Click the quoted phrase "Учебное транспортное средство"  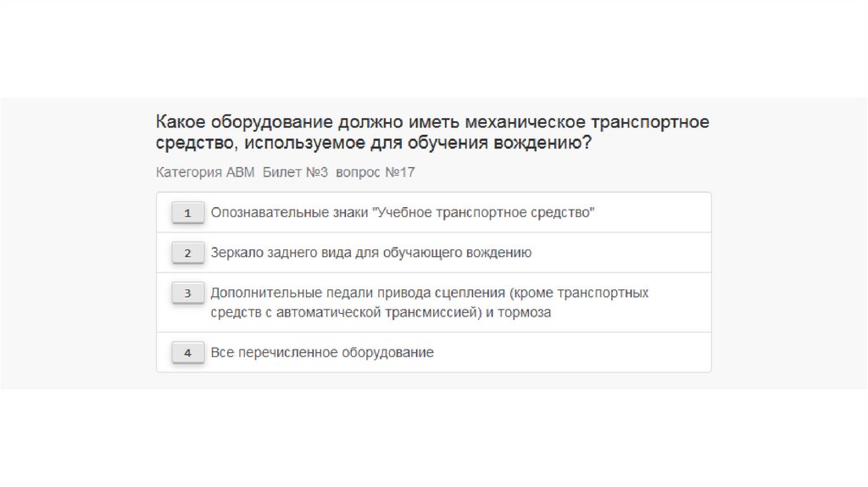(483, 212)
